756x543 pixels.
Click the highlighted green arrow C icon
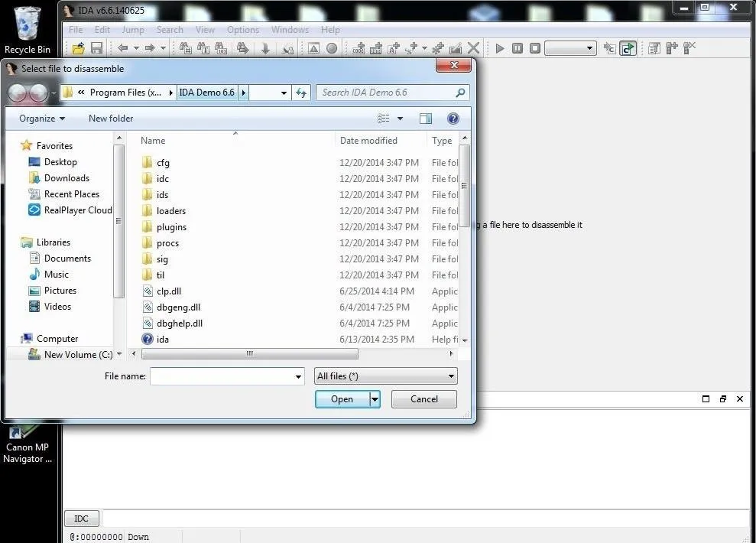628,48
